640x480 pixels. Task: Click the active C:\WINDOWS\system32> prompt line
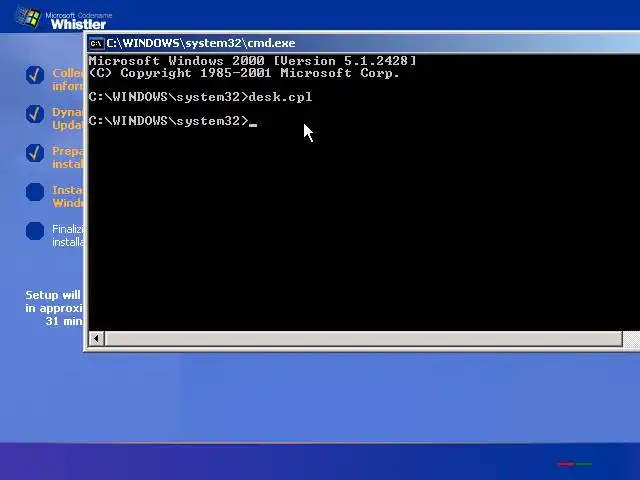coord(173,121)
